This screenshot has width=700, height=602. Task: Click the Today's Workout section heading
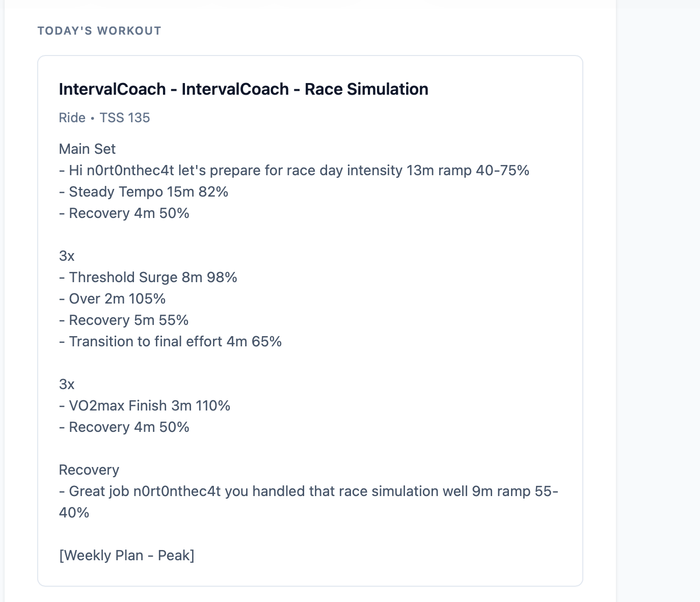pyautogui.click(x=99, y=31)
